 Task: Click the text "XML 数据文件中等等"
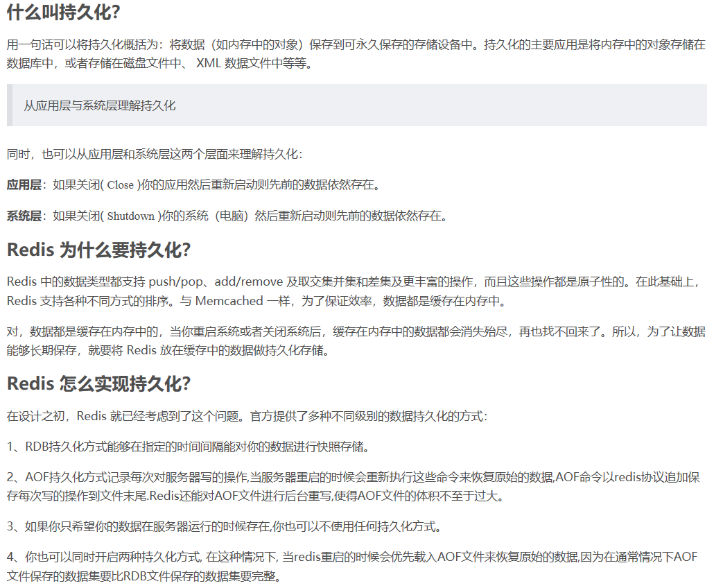(x=254, y=63)
